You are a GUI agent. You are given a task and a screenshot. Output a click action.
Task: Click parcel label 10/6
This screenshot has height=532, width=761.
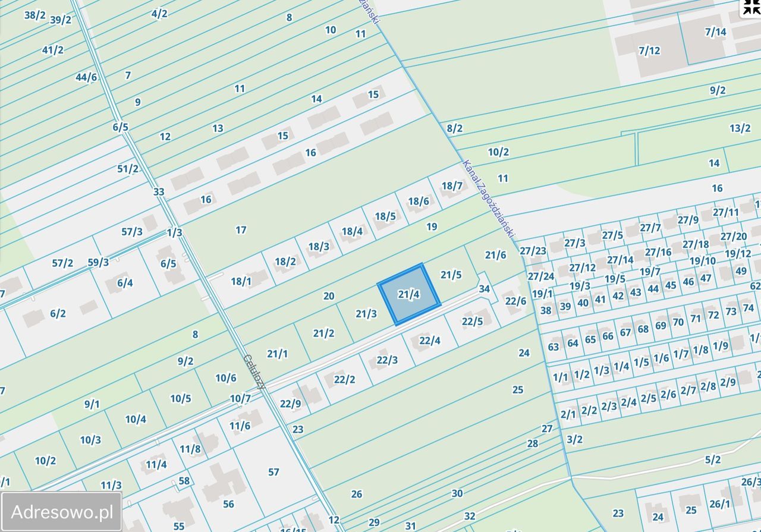tap(225, 377)
